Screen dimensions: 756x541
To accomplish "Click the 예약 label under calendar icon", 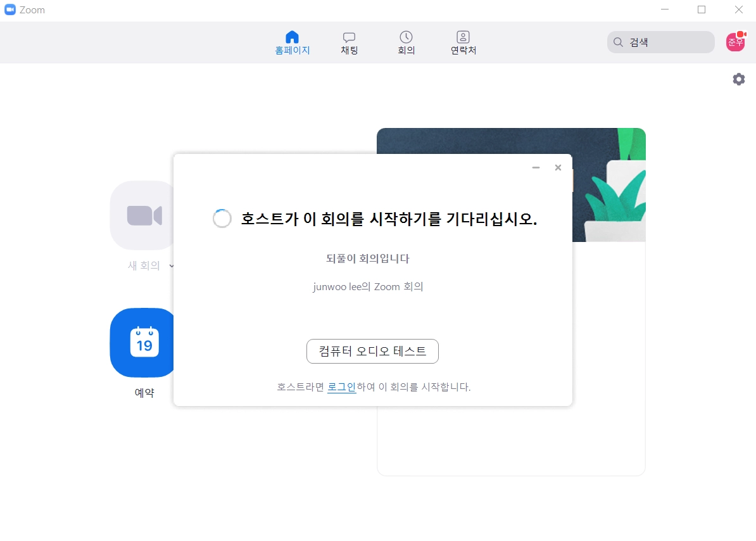I will (144, 393).
